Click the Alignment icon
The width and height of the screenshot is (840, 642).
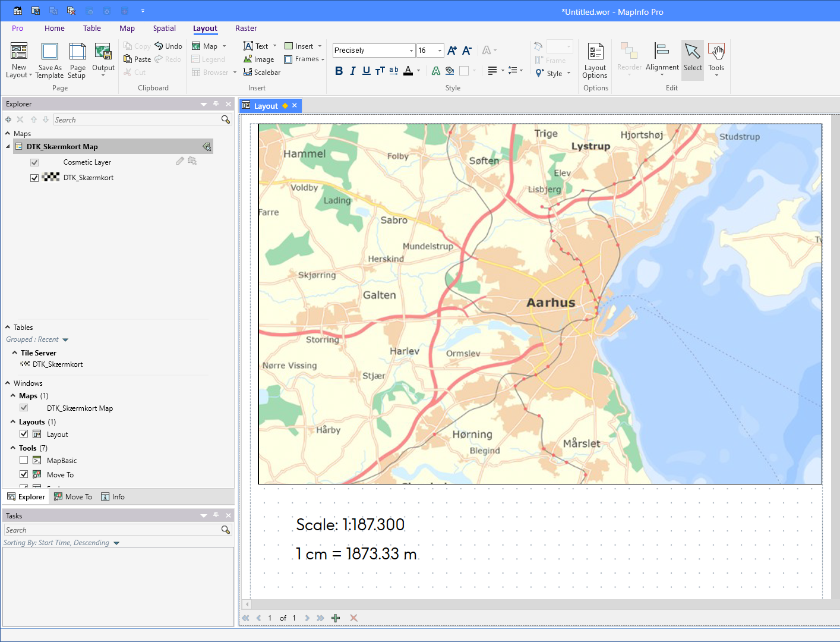pyautogui.click(x=662, y=59)
